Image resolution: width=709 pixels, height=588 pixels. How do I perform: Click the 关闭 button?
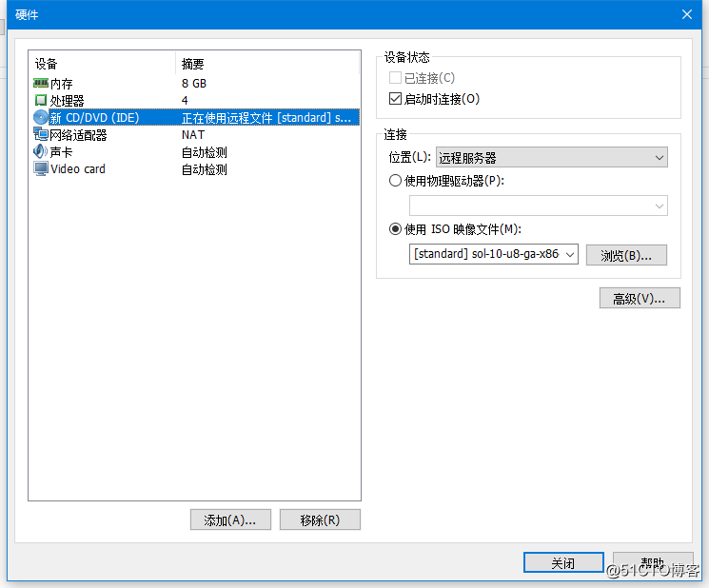(x=563, y=562)
